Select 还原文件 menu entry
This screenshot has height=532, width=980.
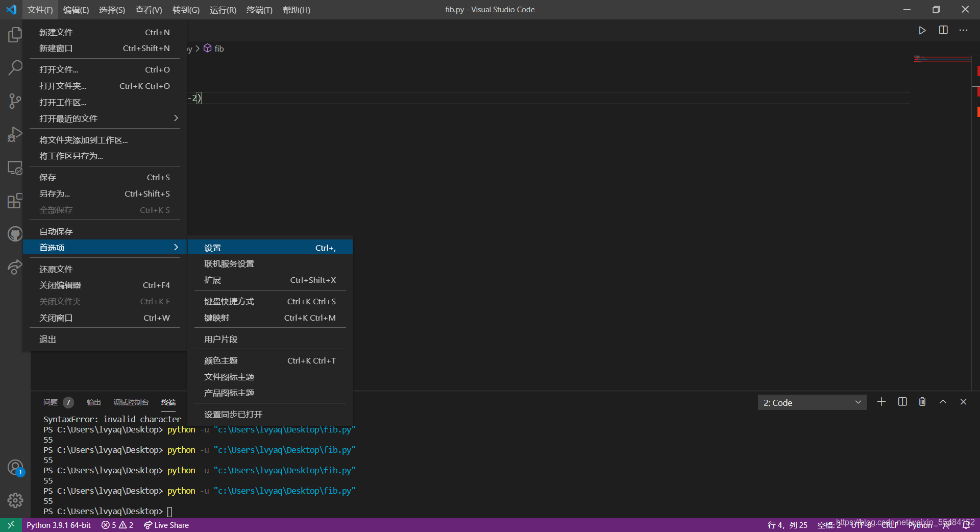[x=105, y=269]
